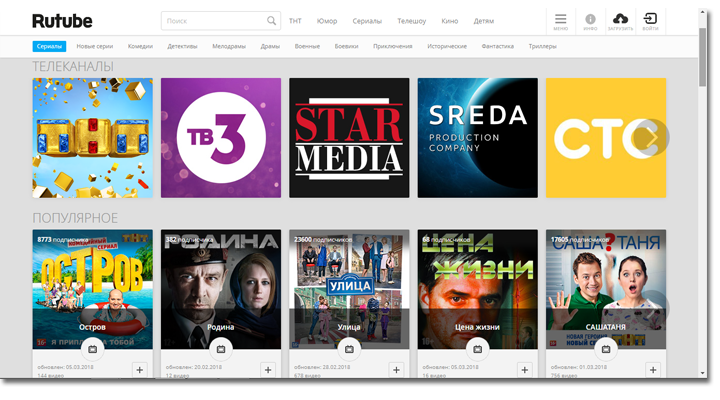Open the Телешоу section

pyautogui.click(x=412, y=21)
